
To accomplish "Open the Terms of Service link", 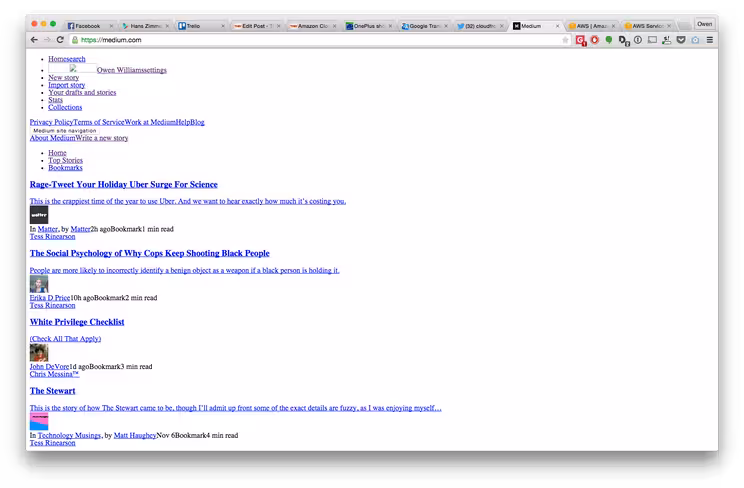I will click(x=99, y=122).
